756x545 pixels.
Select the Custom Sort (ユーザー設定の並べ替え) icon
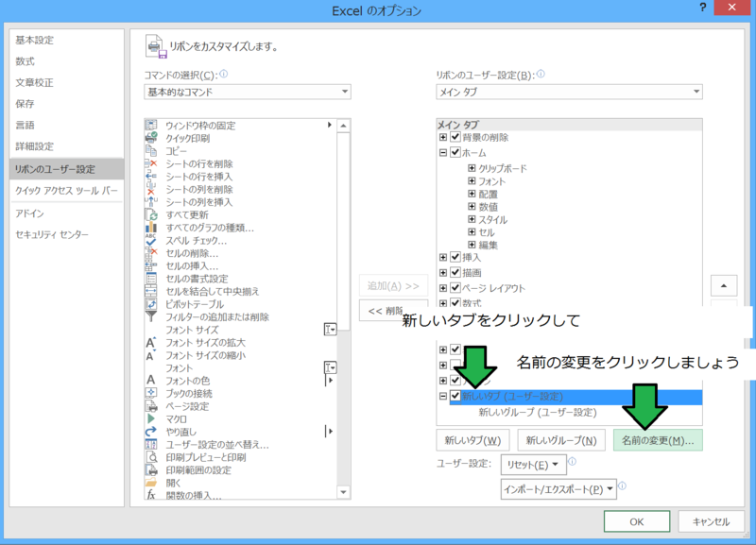click(x=151, y=444)
